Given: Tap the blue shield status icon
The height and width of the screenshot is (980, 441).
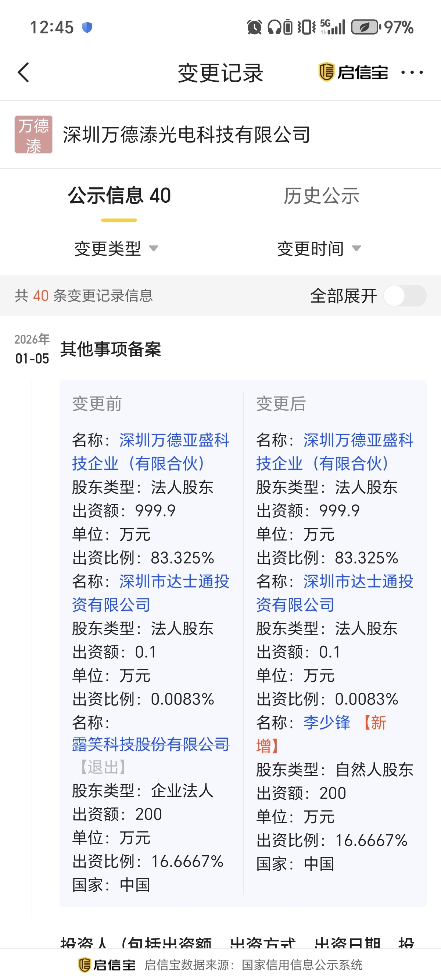Looking at the screenshot, I should point(87,27).
